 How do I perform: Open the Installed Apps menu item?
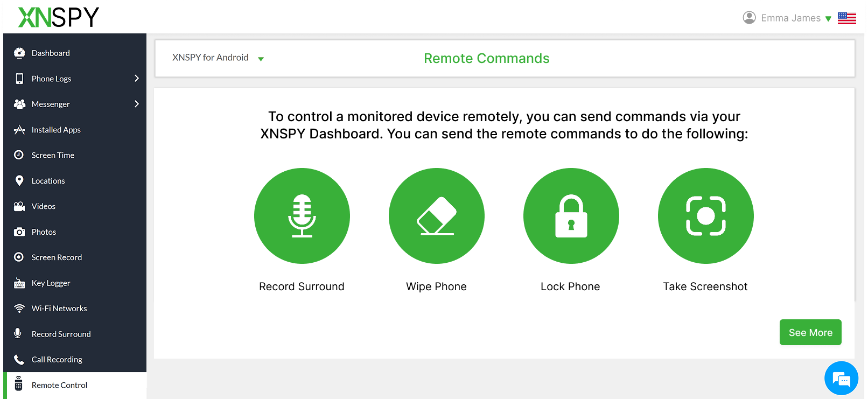point(75,130)
